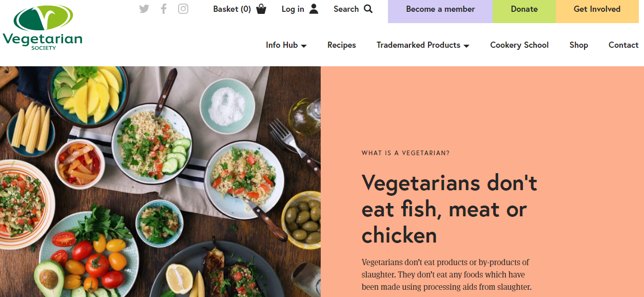This screenshot has width=644, height=297.
Task: Expand the Info Hub dropdown menu
Action: [282, 45]
